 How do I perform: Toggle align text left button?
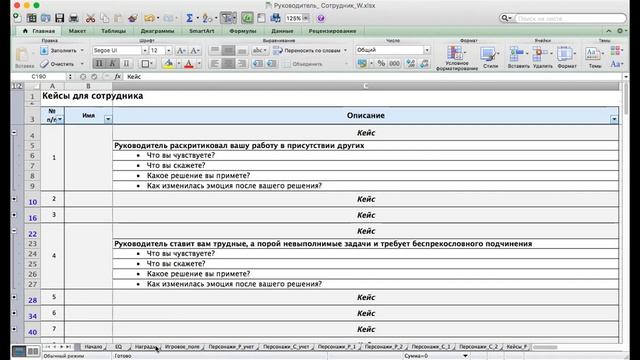214,64
